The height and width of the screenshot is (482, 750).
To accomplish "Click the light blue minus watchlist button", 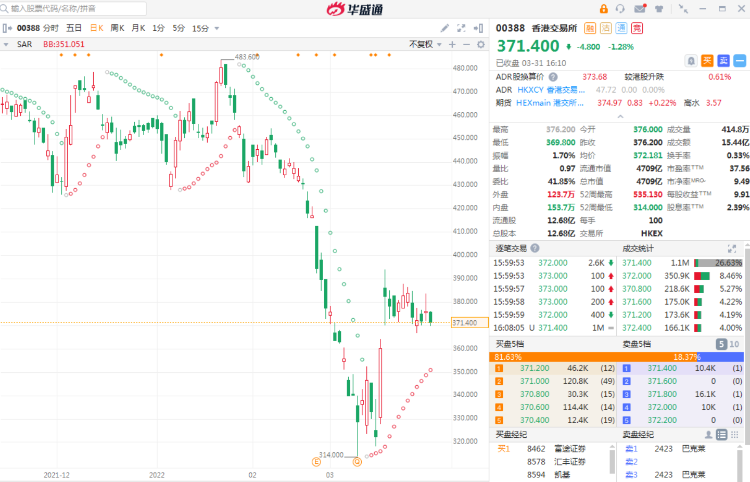I will 740,61.
